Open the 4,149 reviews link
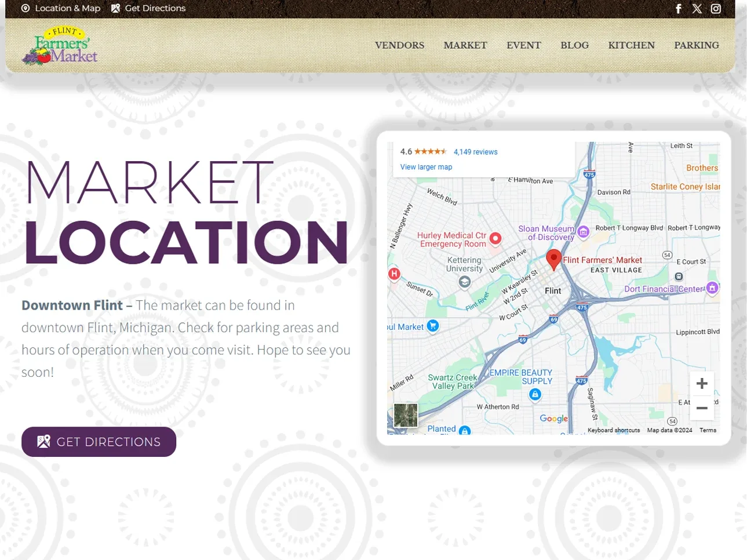This screenshot has width=747, height=560. 475,152
